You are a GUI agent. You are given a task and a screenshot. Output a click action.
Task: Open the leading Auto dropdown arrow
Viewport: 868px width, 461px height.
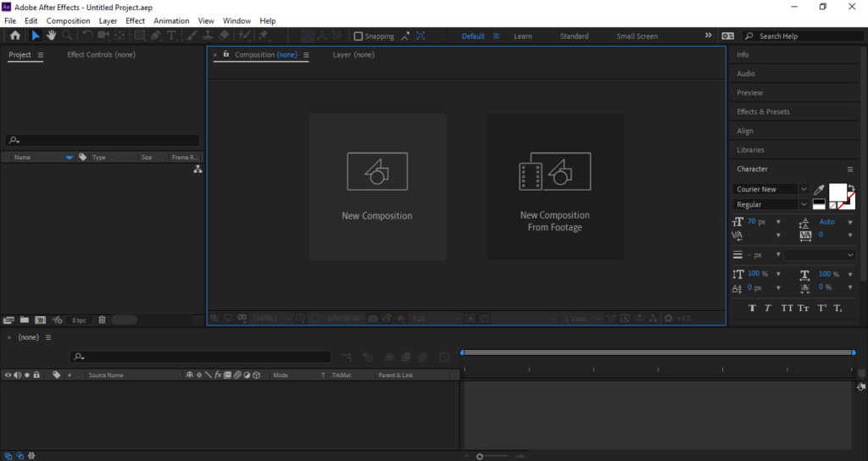850,222
